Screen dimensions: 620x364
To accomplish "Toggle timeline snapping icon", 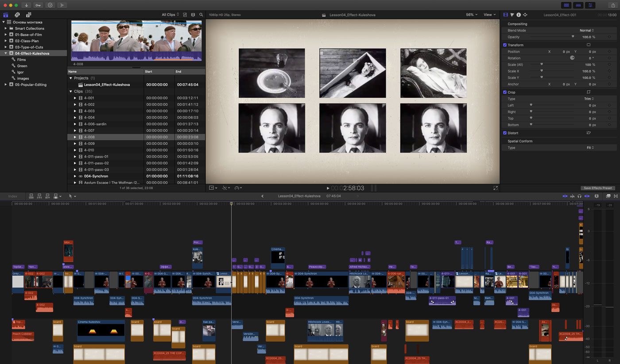I will pos(587,196).
